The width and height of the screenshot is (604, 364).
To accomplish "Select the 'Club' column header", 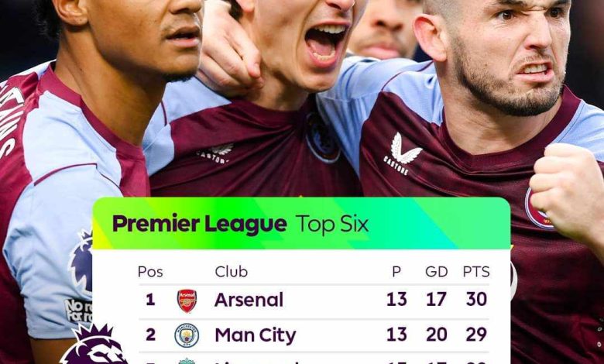I will pyautogui.click(x=231, y=272).
